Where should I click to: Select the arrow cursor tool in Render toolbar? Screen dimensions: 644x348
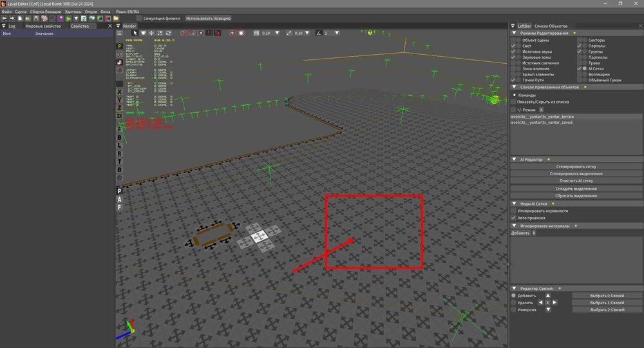pyautogui.click(x=135, y=32)
